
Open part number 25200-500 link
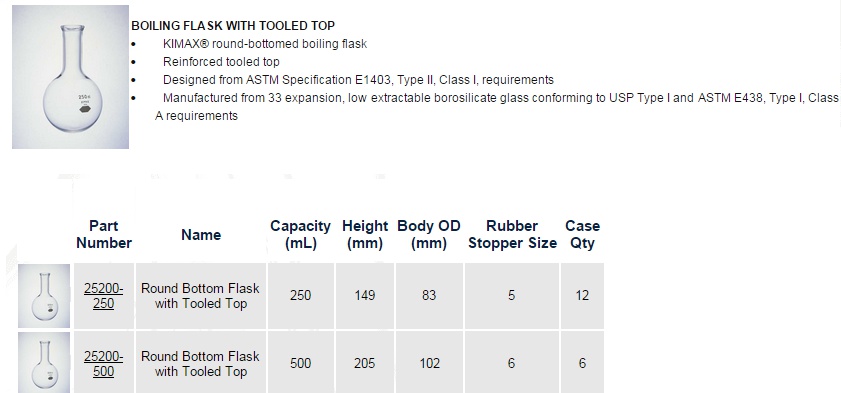pos(104,364)
